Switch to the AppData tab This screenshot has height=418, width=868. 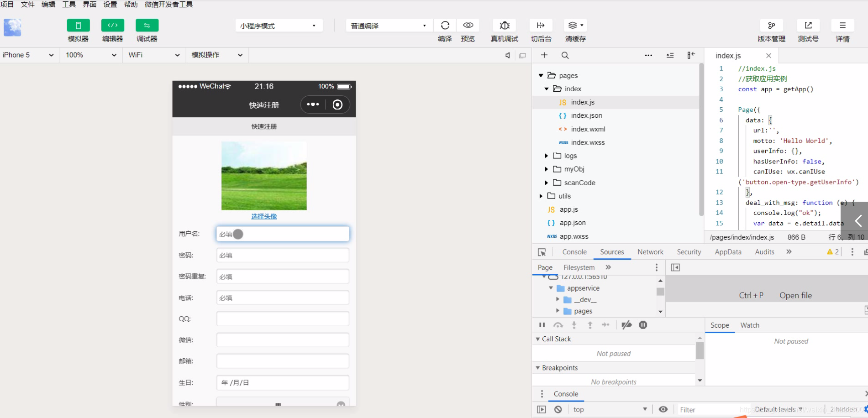tap(728, 252)
